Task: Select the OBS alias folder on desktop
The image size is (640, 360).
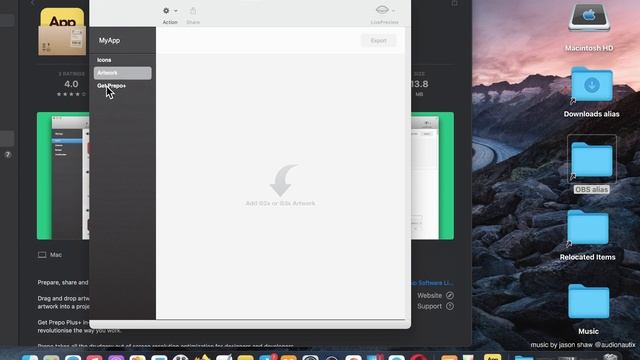Action: 592,159
